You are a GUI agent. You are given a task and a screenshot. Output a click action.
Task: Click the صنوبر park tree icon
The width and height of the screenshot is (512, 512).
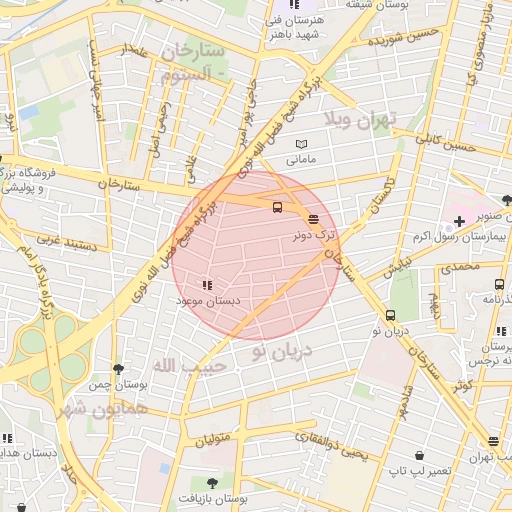click(507, 200)
